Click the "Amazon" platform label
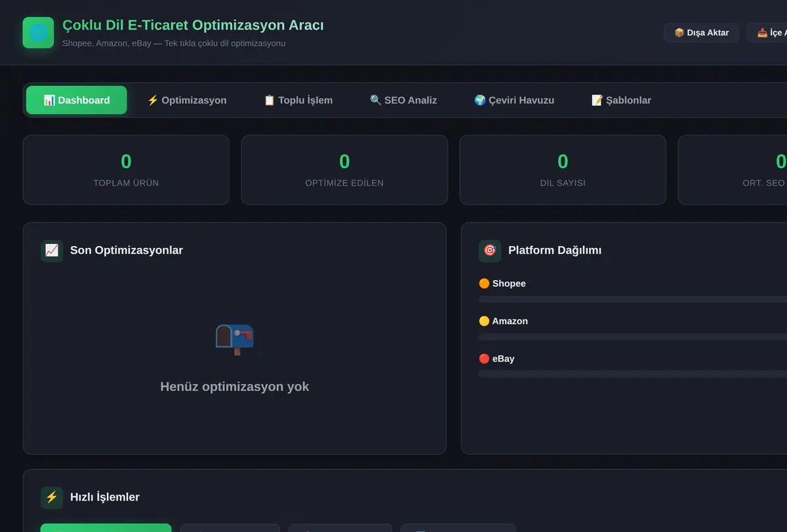The height and width of the screenshot is (532, 787). tap(503, 321)
